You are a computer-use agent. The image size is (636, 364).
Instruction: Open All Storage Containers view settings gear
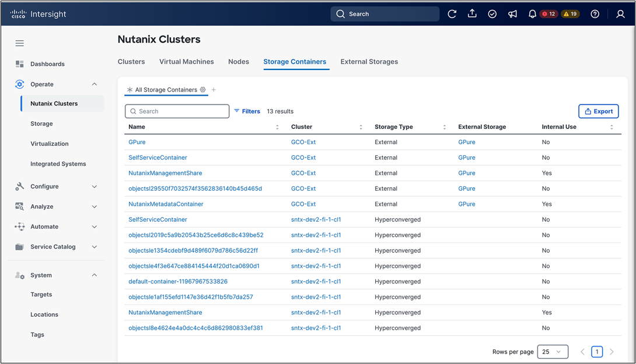(203, 90)
